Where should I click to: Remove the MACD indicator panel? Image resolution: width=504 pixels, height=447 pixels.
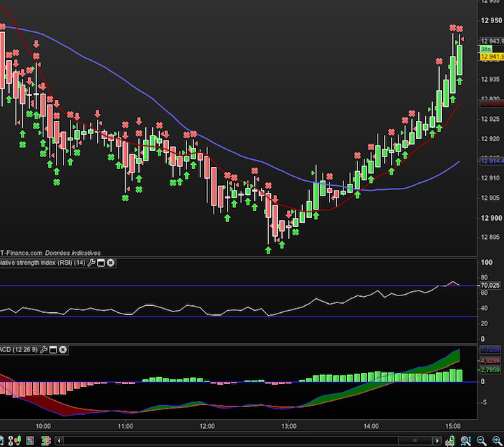tap(63, 349)
